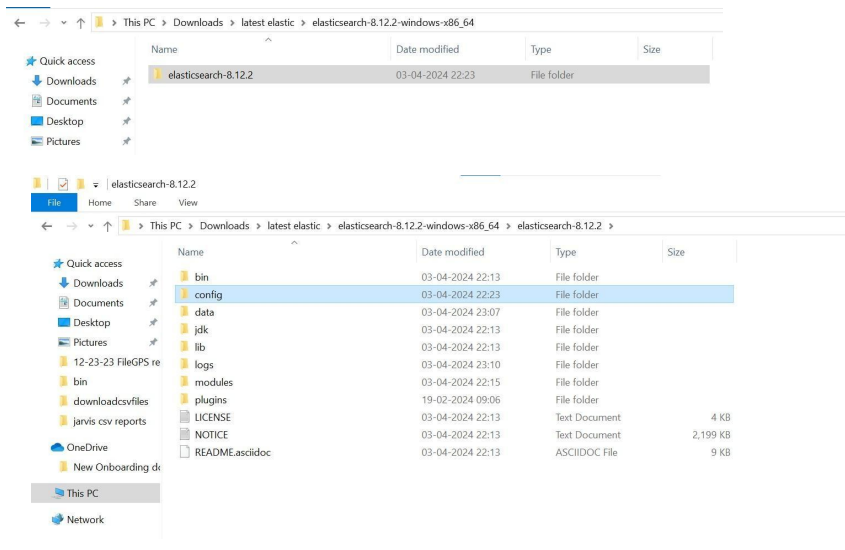The width and height of the screenshot is (845, 550).
Task: Open Pictures in lower navigation pane
Action: pyautogui.click(x=82, y=342)
